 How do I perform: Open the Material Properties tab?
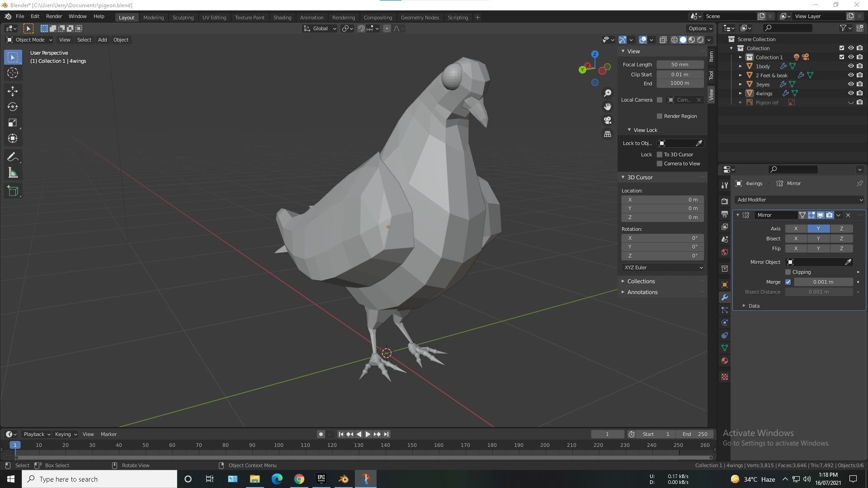tap(724, 361)
